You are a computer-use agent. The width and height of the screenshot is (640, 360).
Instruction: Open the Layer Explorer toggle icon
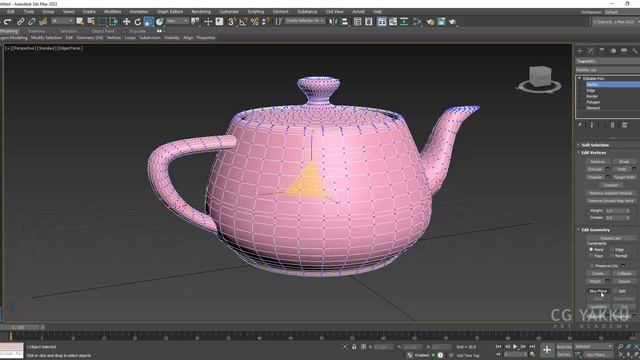click(369, 22)
